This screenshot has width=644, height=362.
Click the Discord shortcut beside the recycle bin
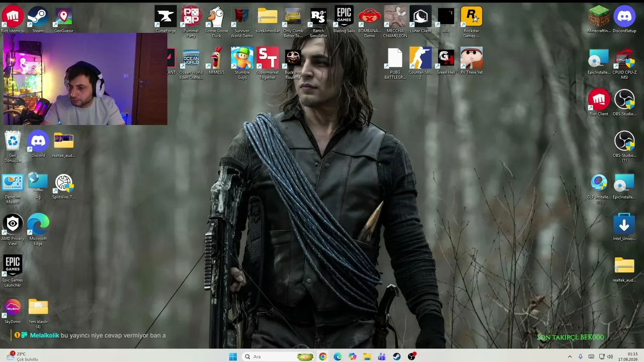pyautogui.click(x=38, y=144)
